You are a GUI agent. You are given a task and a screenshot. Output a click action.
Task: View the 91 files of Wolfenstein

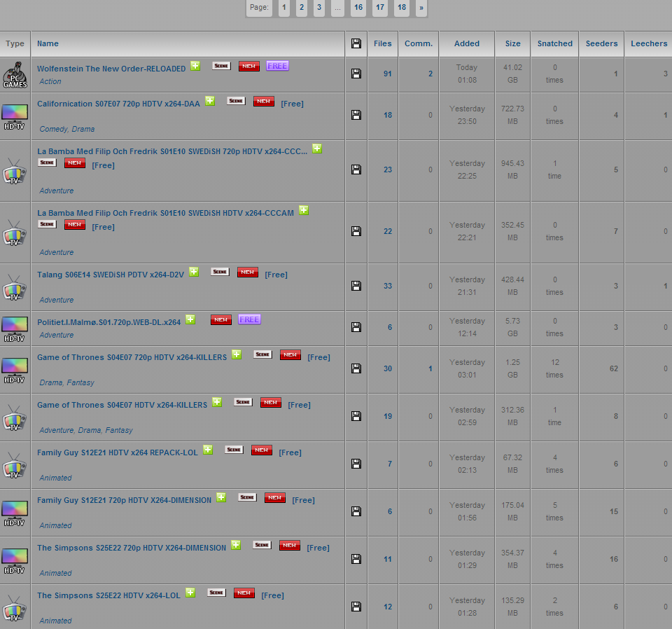coord(387,74)
